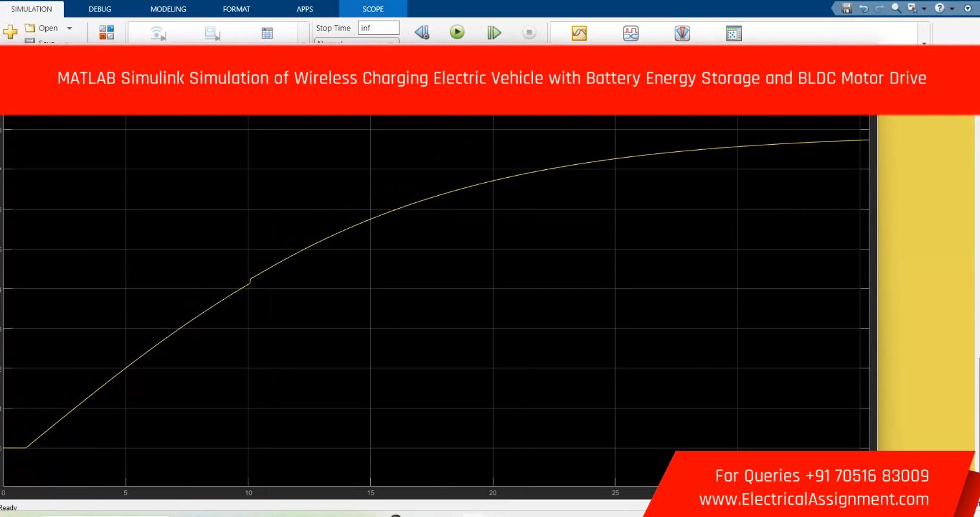Open the Logic Analyzer icon
This screenshot has height=517, width=980.
pos(631,33)
